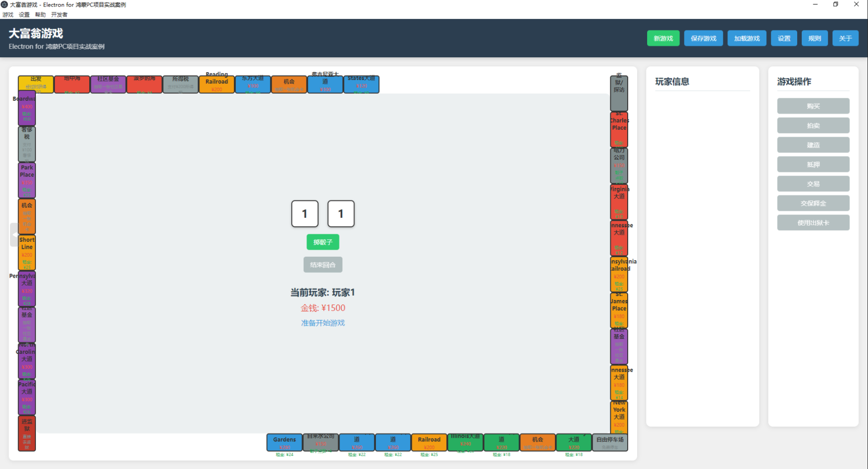The height and width of the screenshot is (469, 868).
Task: Open 设置 from the header buttons
Action: 784,38
